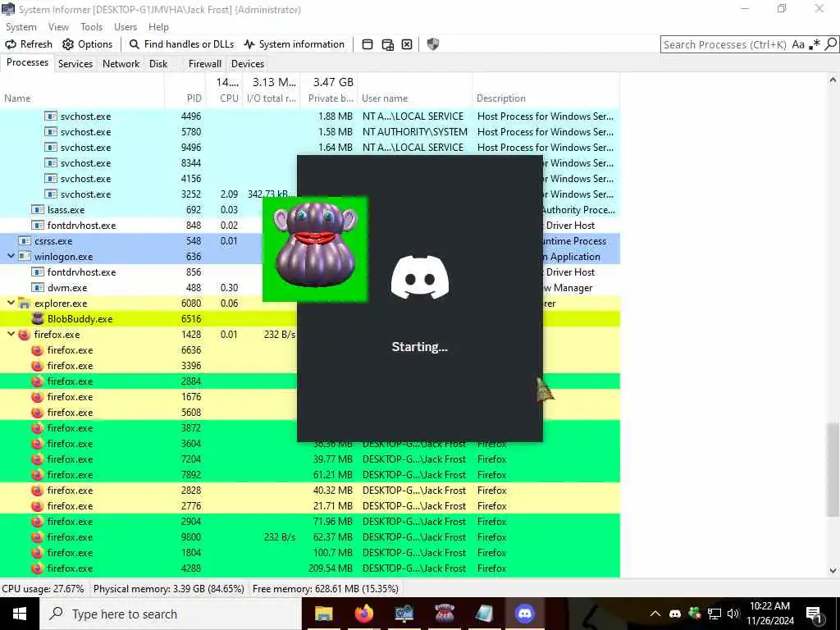Select fontdrvhost.exe row with PID 848

click(309, 226)
